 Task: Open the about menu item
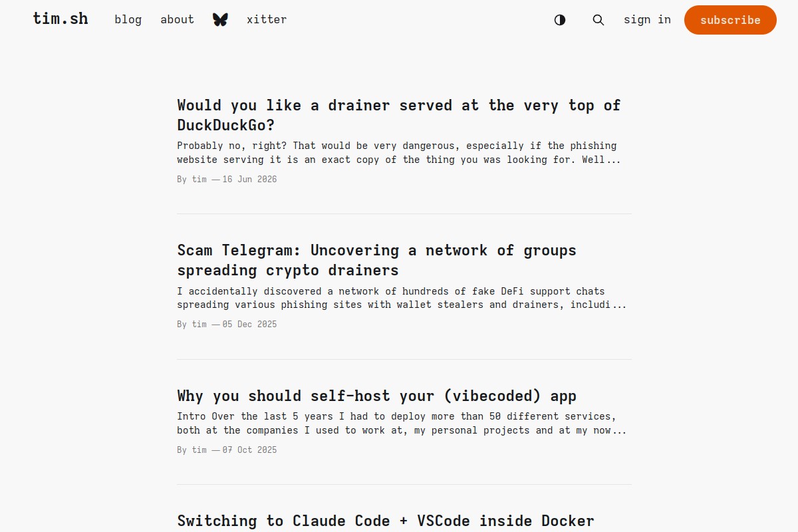[x=178, y=19]
